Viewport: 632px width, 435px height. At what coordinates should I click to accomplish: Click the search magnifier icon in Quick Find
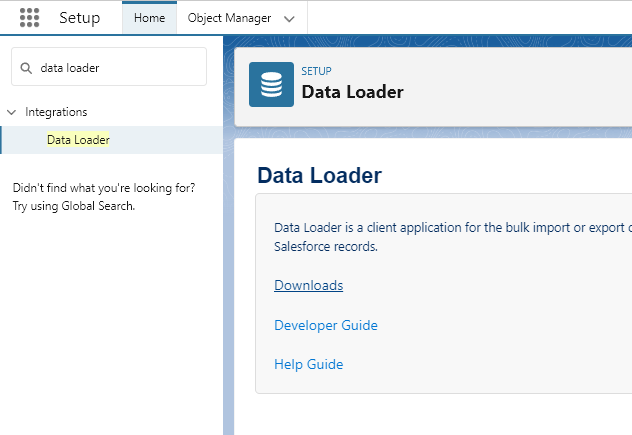tap(26, 68)
